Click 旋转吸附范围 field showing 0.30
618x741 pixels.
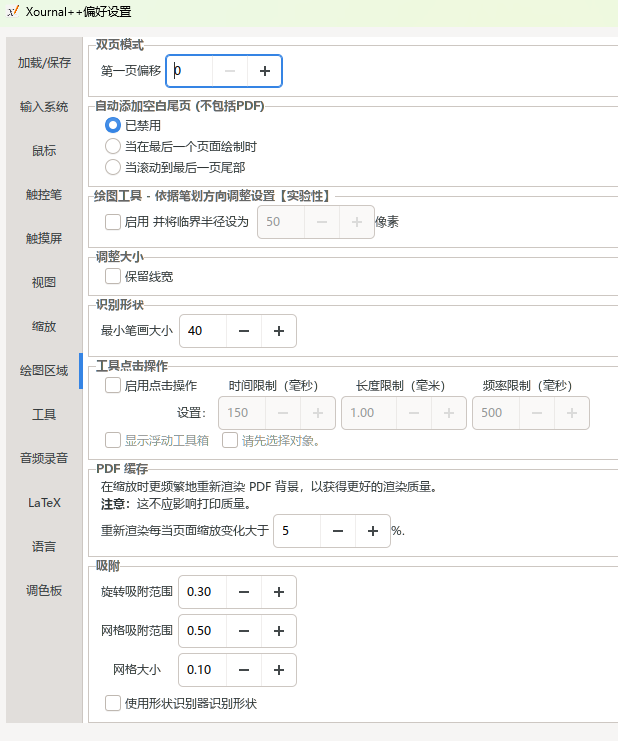203,592
